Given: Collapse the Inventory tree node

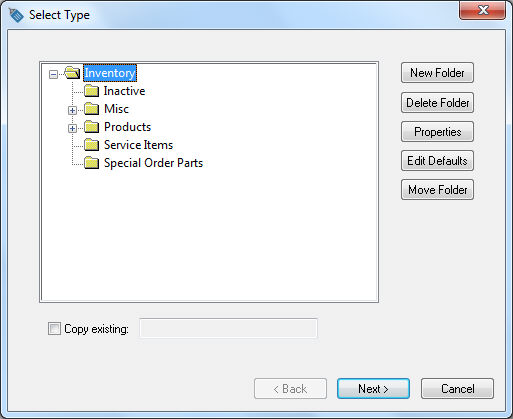Looking at the screenshot, I should click(x=53, y=74).
